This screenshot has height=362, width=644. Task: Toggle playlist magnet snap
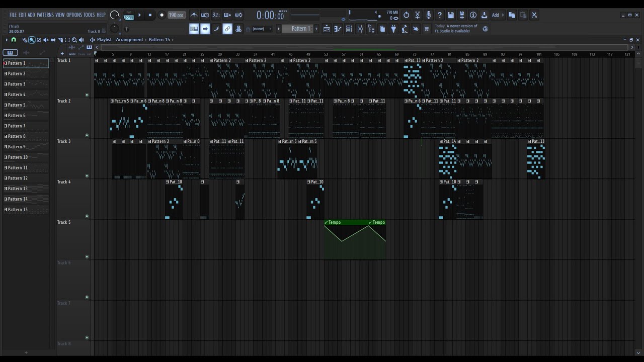point(14,40)
